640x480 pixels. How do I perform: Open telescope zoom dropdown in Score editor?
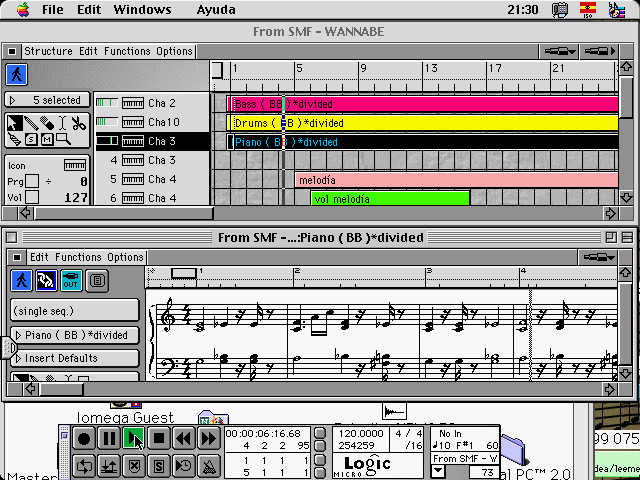[599, 258]
